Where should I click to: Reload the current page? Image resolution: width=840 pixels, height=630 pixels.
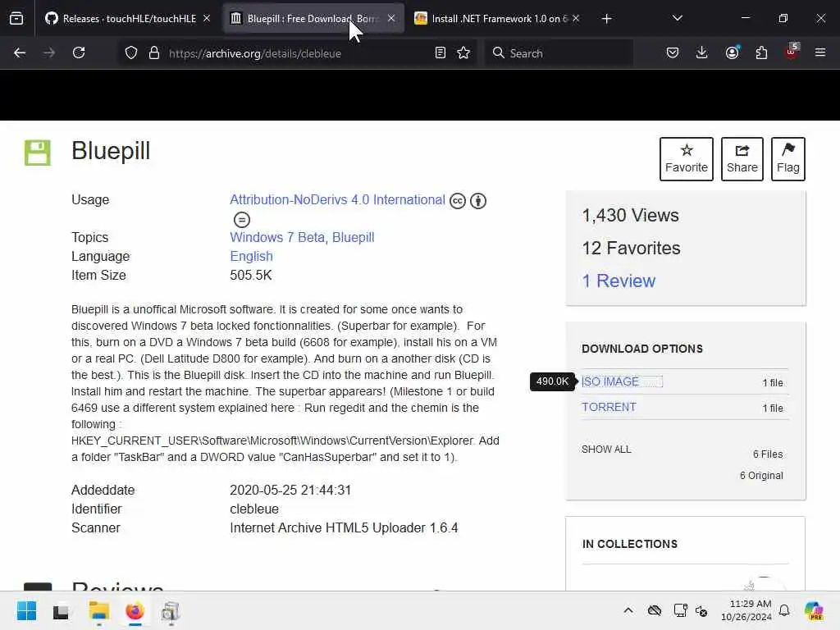tap(79, 53)
